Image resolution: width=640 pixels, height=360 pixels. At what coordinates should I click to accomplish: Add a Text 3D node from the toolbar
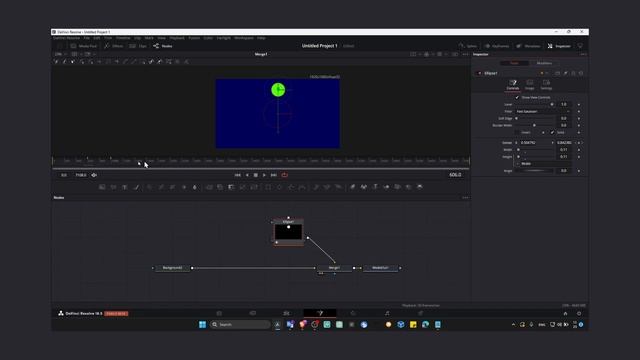375,187
